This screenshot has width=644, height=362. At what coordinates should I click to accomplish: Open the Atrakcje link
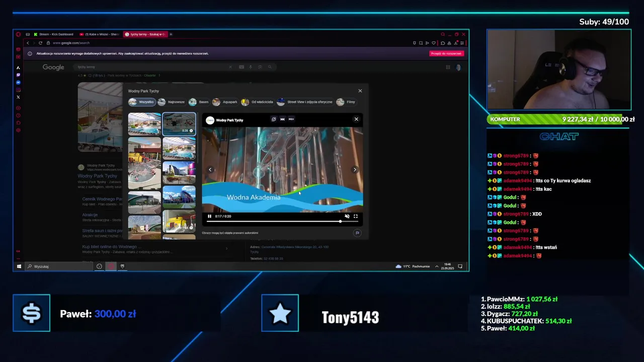coord(90,215)
